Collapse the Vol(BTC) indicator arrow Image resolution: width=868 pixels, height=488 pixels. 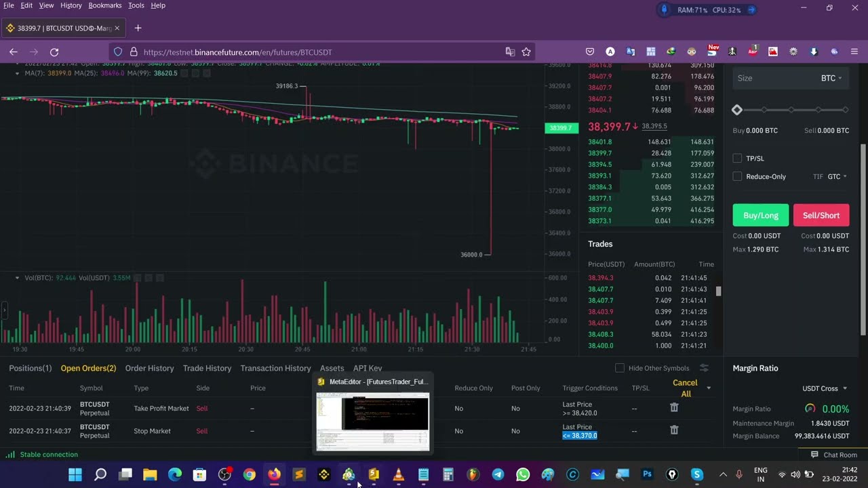point(18,278)
